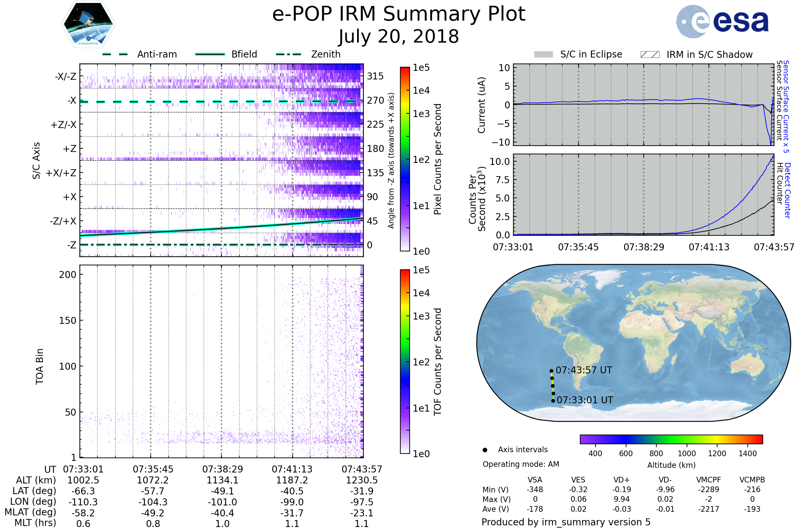Click the Bfield solid line legend marker
The height and width of the screenshot is (532, 798).
click(210, 54)
